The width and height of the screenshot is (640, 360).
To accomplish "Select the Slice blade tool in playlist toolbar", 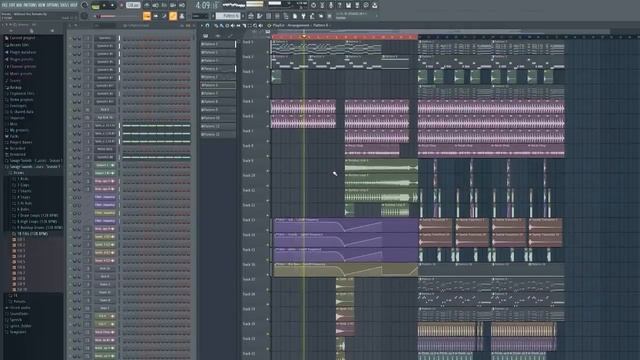I will pyautogui.click(x=244, y=25).
